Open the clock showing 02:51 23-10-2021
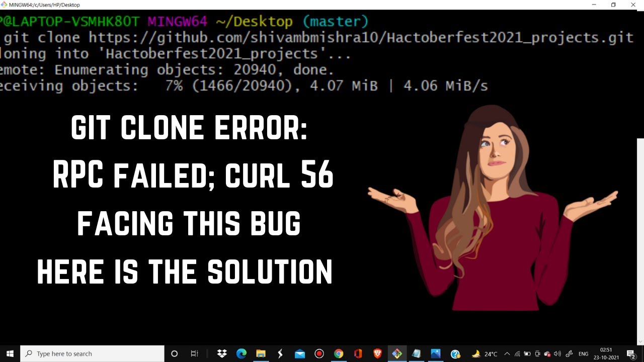This screenshot has width=644, height=362. tap(606, 353)
